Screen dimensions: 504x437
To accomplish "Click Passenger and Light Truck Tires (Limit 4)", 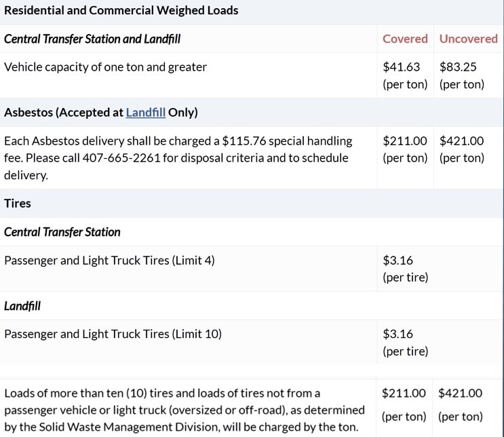I will [x=109, y=260].
